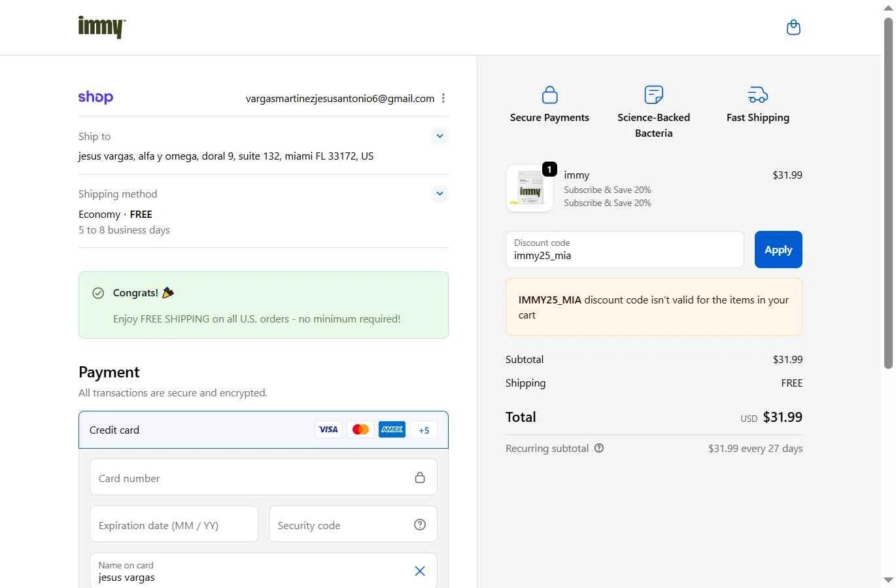Viewport: 896px width, 588px height.
Task: Click '$31.99 every 27 days' text
Action: (755, 449)
